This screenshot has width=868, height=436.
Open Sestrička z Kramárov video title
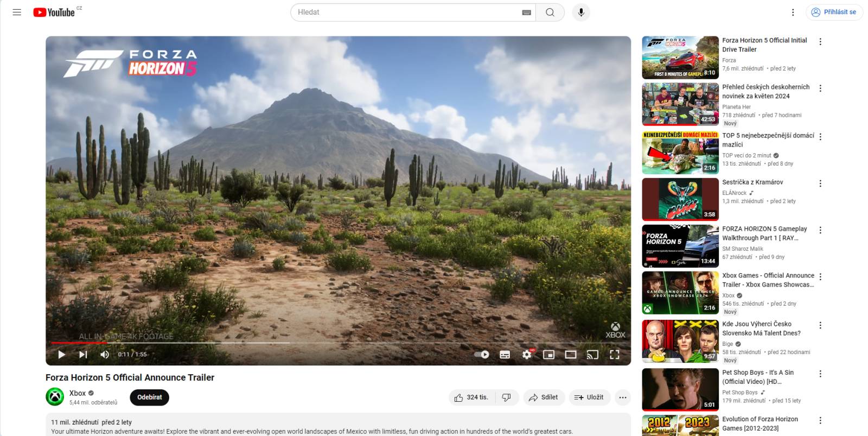(x=752, y=182)
